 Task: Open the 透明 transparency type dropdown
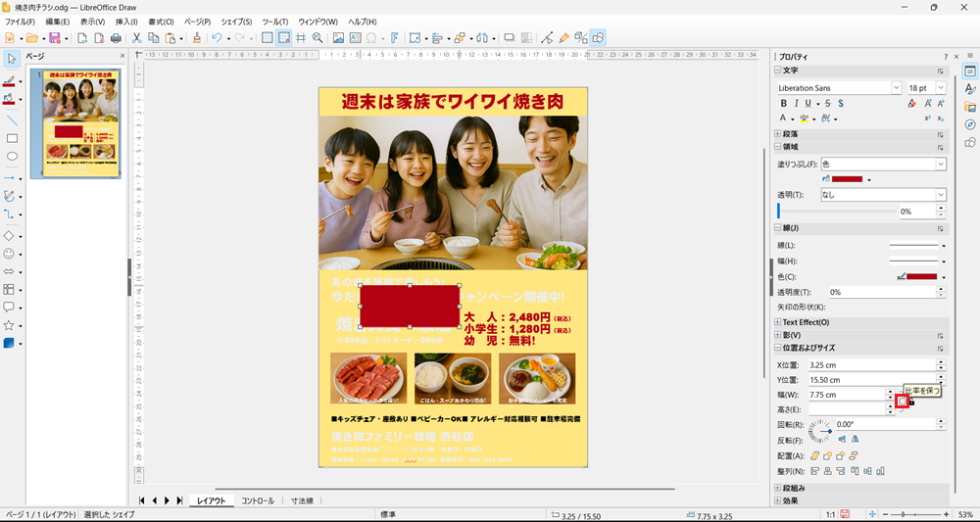pos(884,195)
